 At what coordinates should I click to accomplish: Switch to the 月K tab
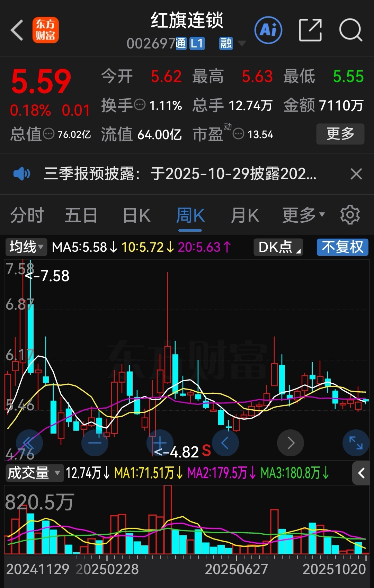click(x=245, y=215)
